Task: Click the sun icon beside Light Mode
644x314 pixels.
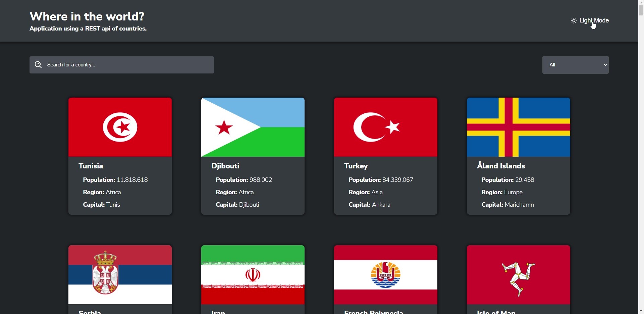Action: (574, 21)
